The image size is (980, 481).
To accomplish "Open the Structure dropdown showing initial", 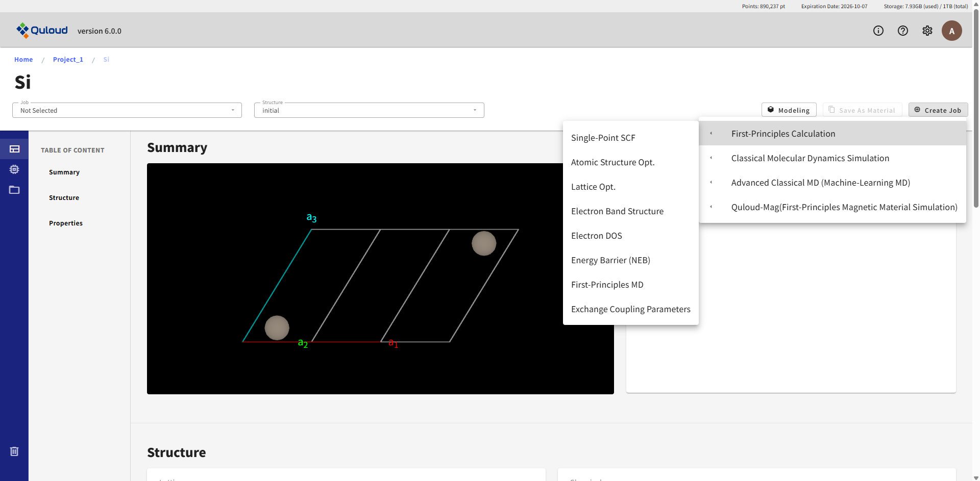I will click(369, 110).
